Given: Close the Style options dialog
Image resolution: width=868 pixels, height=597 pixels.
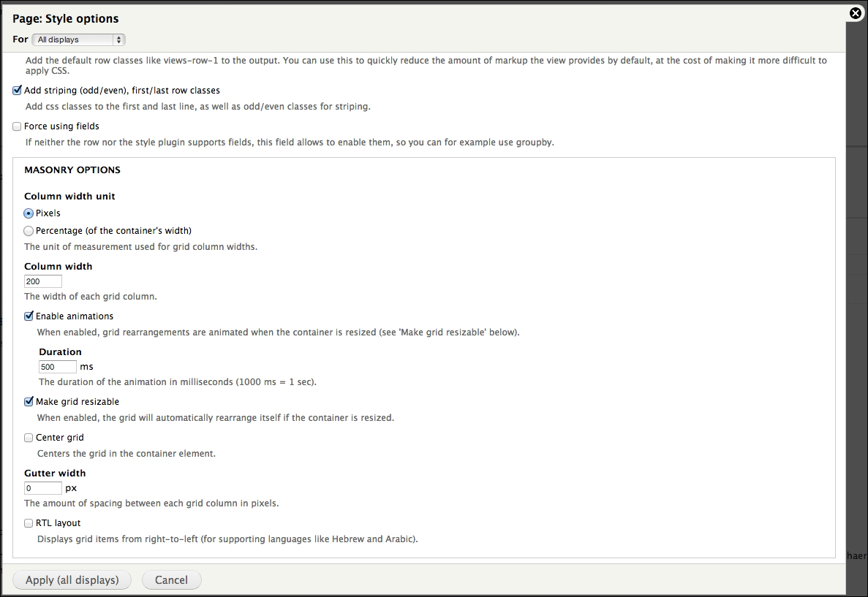Looking at the screenshot, I should pyautogui.click(x=856, y=12).
